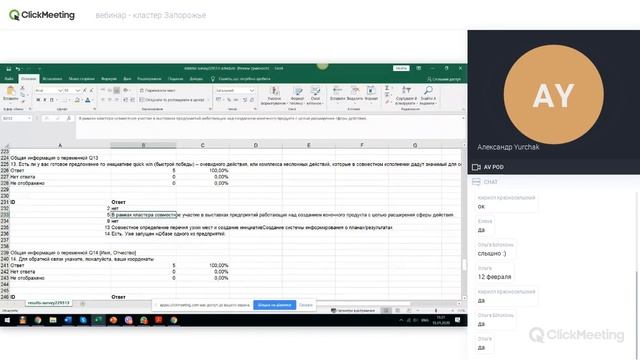
Task: Add a new sheet with the plus button
Action: pyautogui.click(x=82, y=304)
